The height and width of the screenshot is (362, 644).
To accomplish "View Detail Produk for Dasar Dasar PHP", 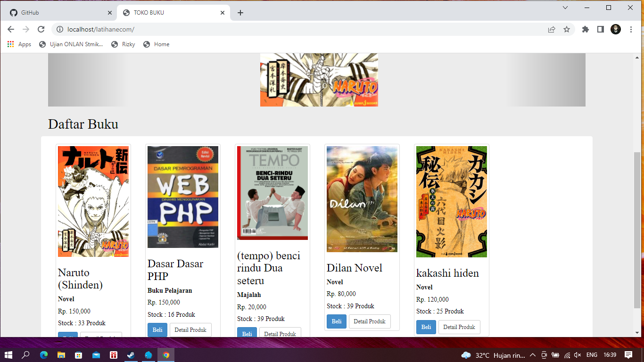I will [x=190, y=330].
